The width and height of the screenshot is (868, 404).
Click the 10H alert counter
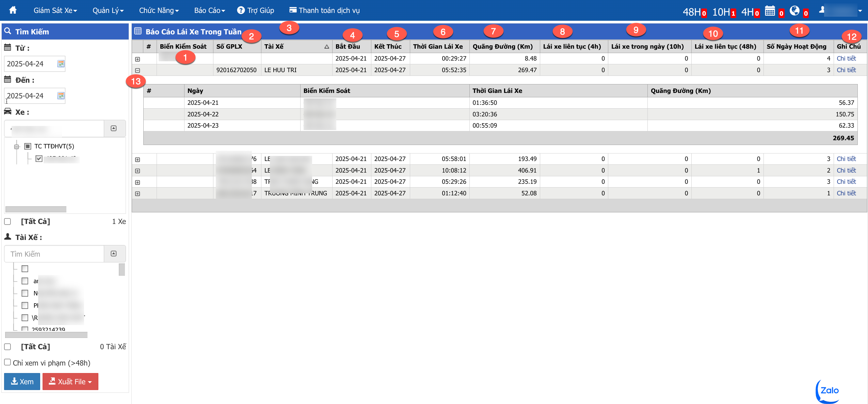(724, 12)
